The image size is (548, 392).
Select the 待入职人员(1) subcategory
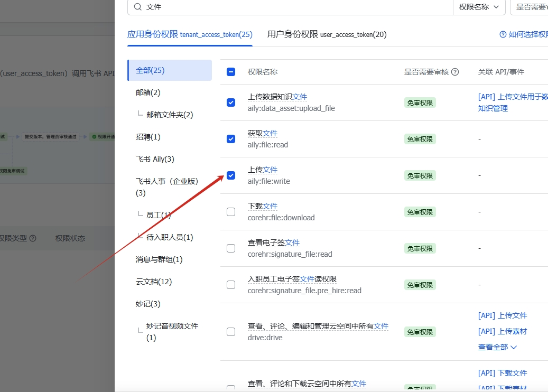tap(170, 237)
